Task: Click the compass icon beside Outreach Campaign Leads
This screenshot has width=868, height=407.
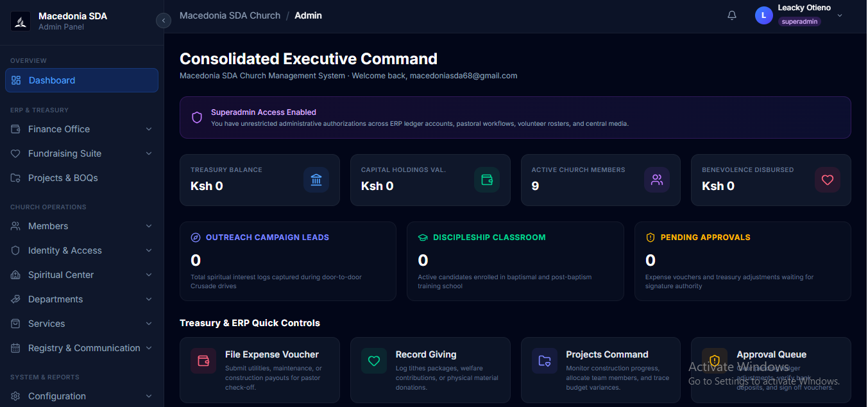Action: tap(196, 238)
